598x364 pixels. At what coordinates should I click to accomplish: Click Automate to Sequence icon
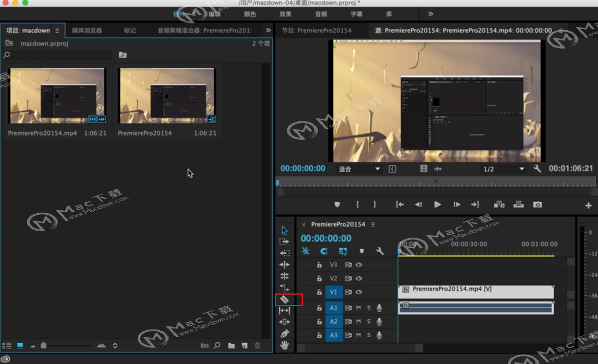point(205,346)
